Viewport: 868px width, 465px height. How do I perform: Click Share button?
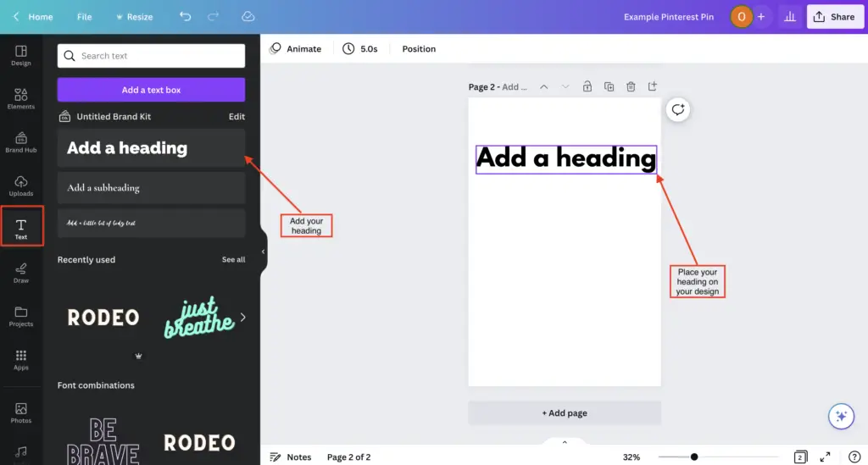pos(834,17)
